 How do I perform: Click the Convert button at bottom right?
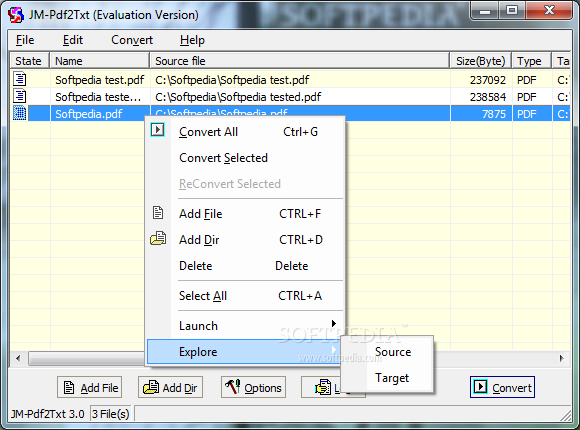coord(502,387)
